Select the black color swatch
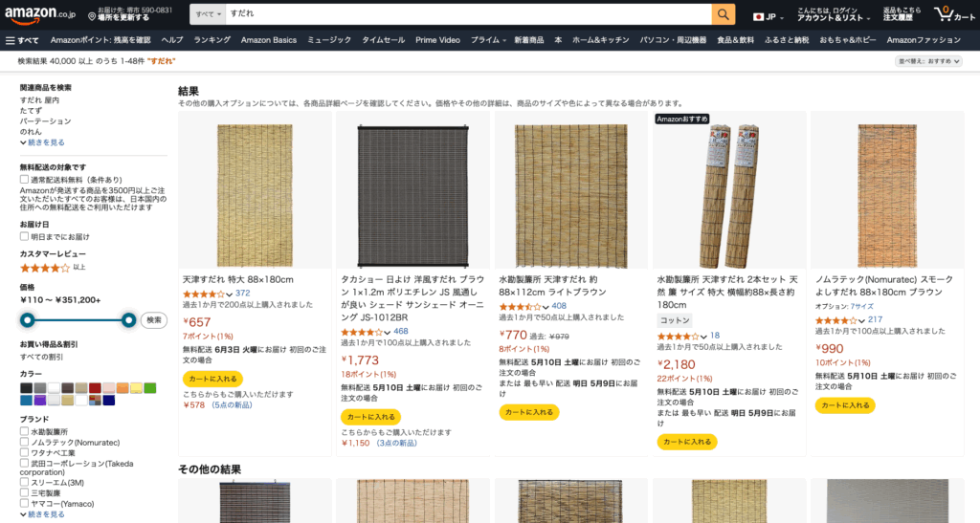This screenshot has height=523, width=980. click(x=26, y=388)
